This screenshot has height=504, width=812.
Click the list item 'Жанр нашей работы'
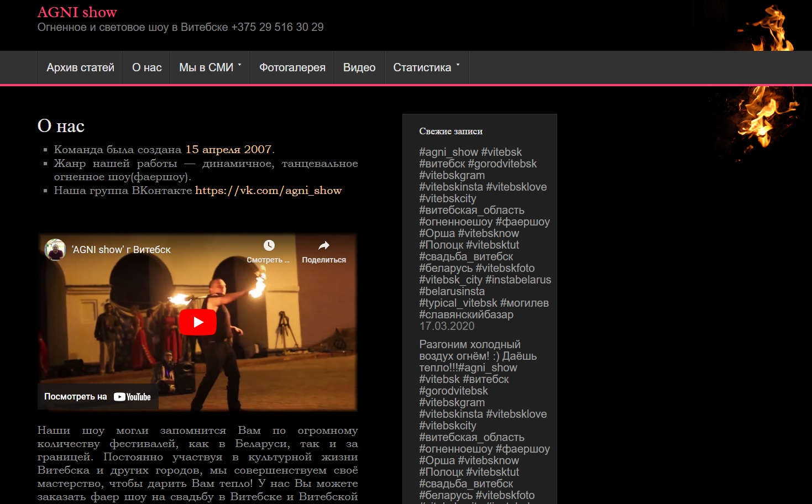[x=206, y=170]
